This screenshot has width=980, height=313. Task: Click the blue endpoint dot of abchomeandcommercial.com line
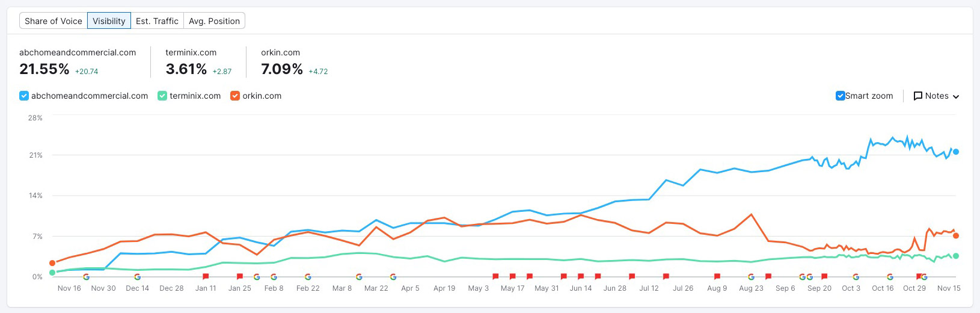coord(956,152)
